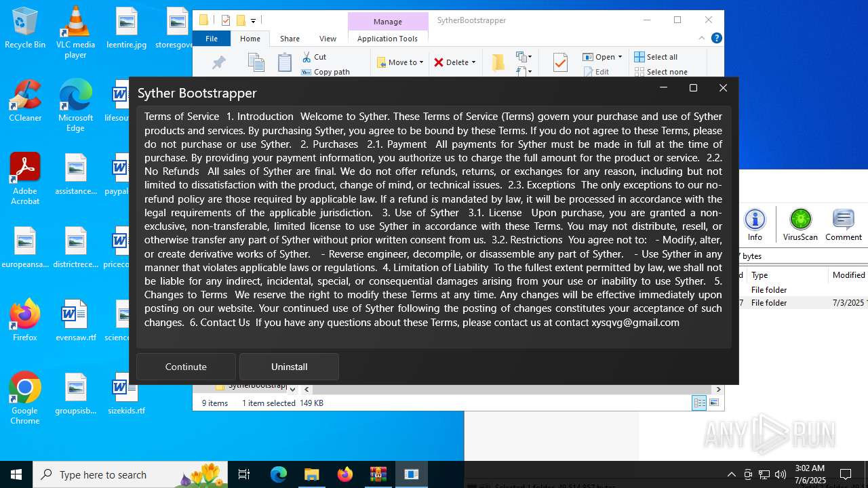Open the notification center icon
This screenshot has width=868, height=488.
[846, 474]
